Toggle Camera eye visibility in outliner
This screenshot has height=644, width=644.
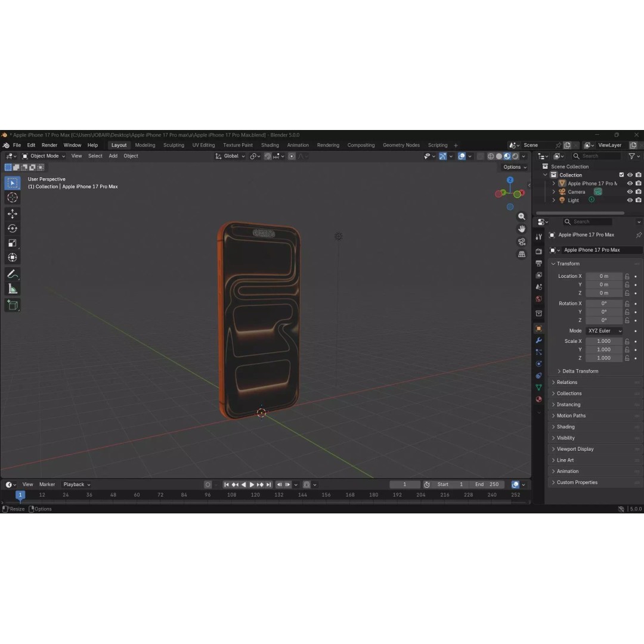pos(630,192)
